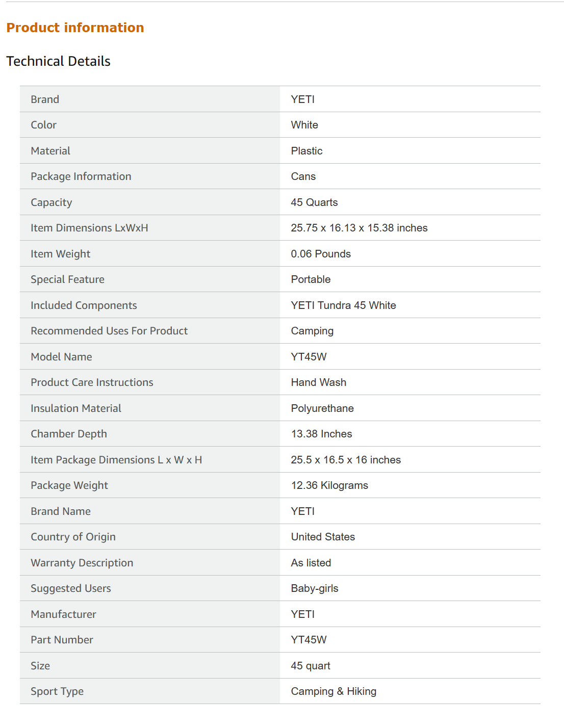The height and width of the screenshot is (728, 564).
Task: Click the Technical Details subheading
Action: [x=58, y=61]
